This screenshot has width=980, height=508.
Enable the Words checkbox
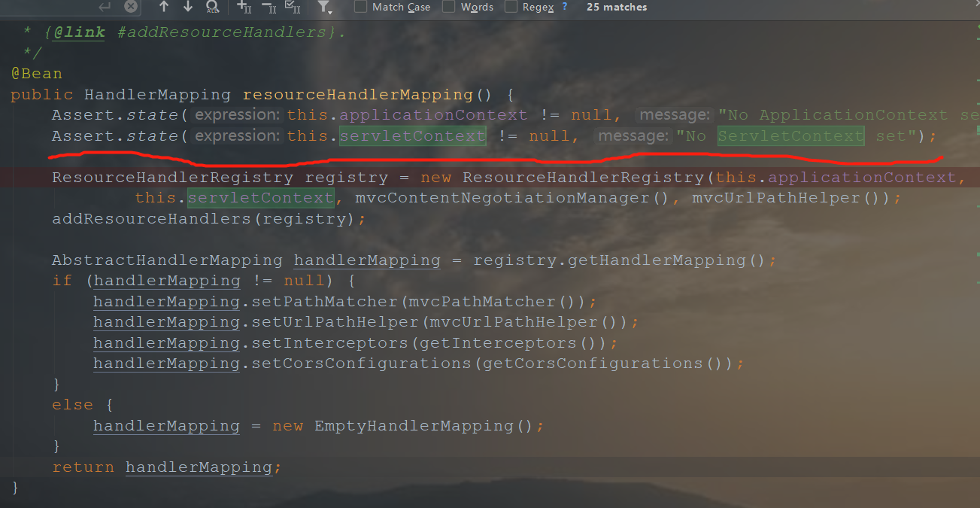click(449, 7)
